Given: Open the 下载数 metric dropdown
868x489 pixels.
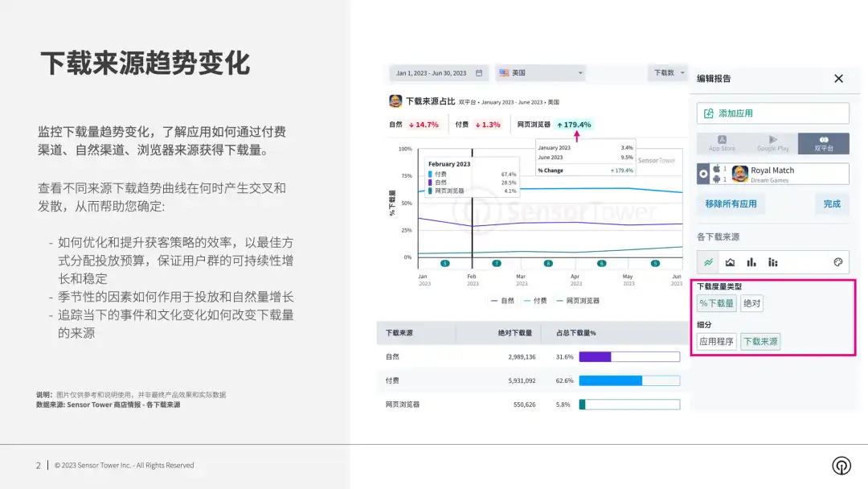Looking at the screenshot, I should tap(668, 73).
